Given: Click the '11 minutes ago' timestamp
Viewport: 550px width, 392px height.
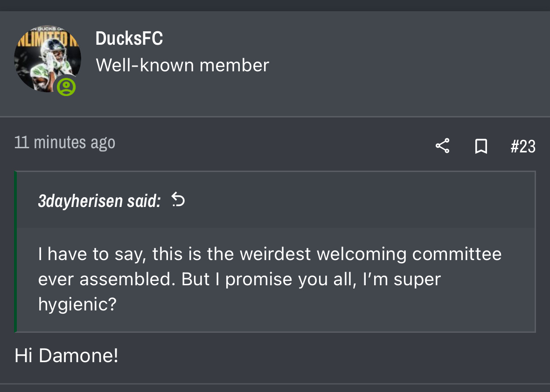Looking at the screenshot, I should (x=65, y=142).
